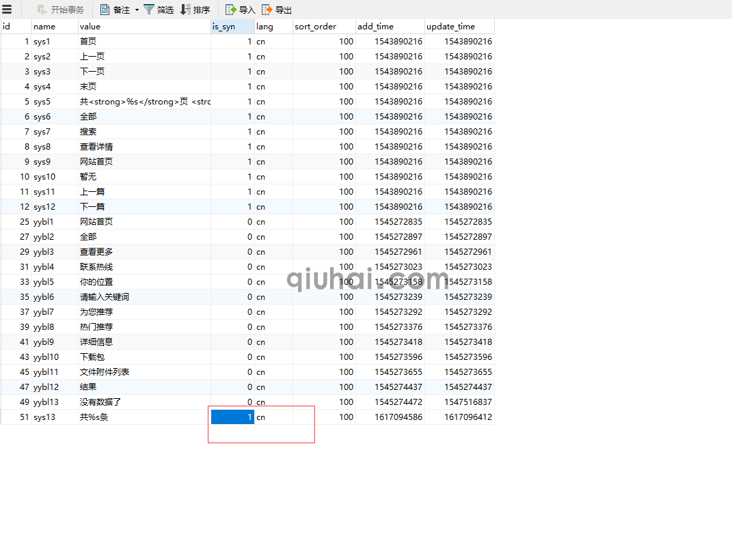Click the sort_order column header
The height and width of the screenshot is (560, 732).
(x=324, y=27)
